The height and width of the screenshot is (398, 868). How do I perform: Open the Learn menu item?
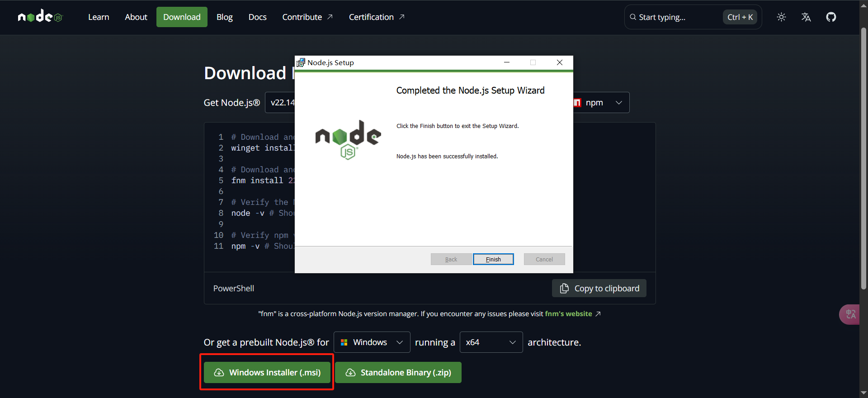pos(99,17)
